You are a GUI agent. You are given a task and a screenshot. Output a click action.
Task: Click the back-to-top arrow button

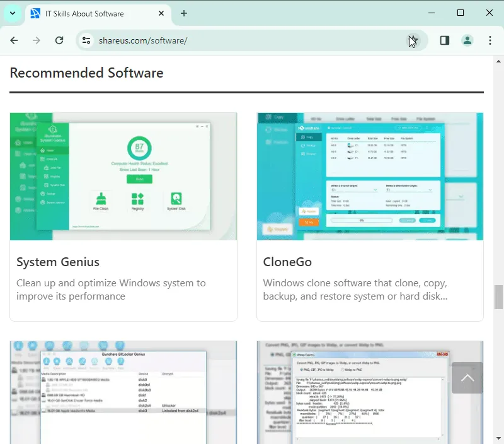[x=467, y=378]
